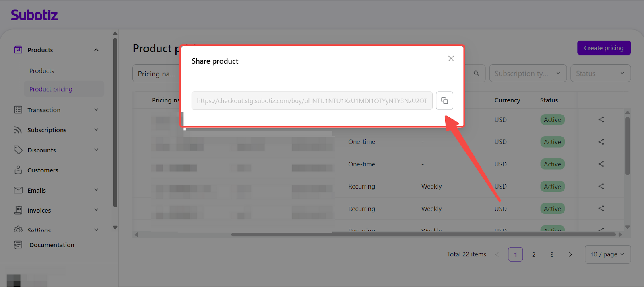Click share icon for first Weekly recurring row
The width and height of the screenshot is (644, 287).
point(601,187)
